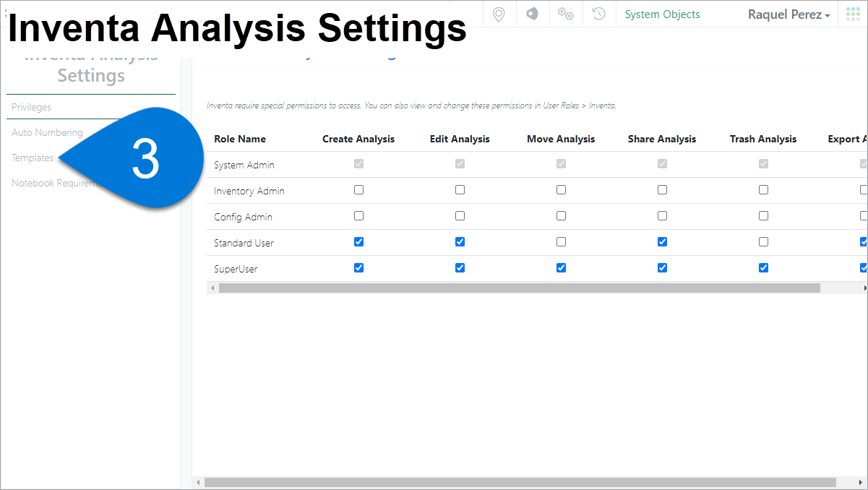
Task: Click System Admin's Share Analysis checkbox
Action: pyautogui.click(x=662, y=164)
